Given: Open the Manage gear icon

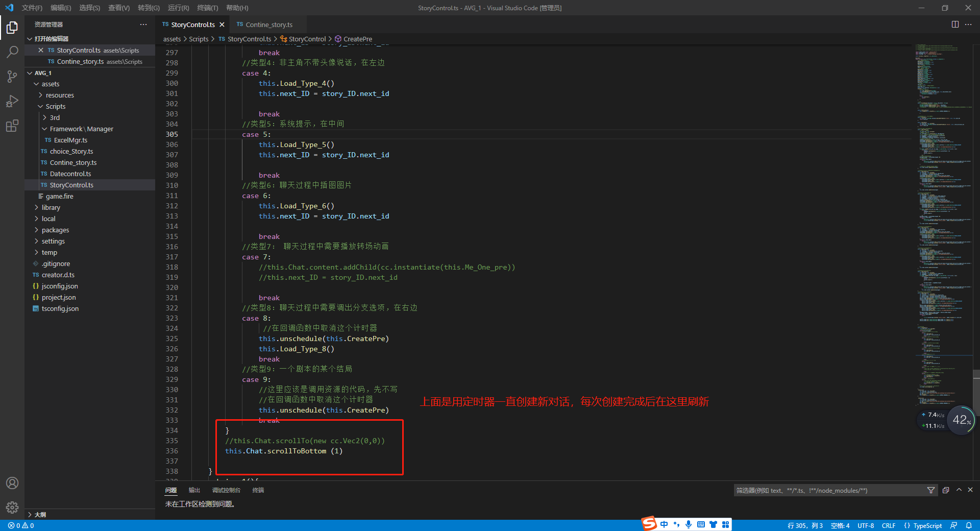Looking at the screenshot, I should tap(12, 508).
